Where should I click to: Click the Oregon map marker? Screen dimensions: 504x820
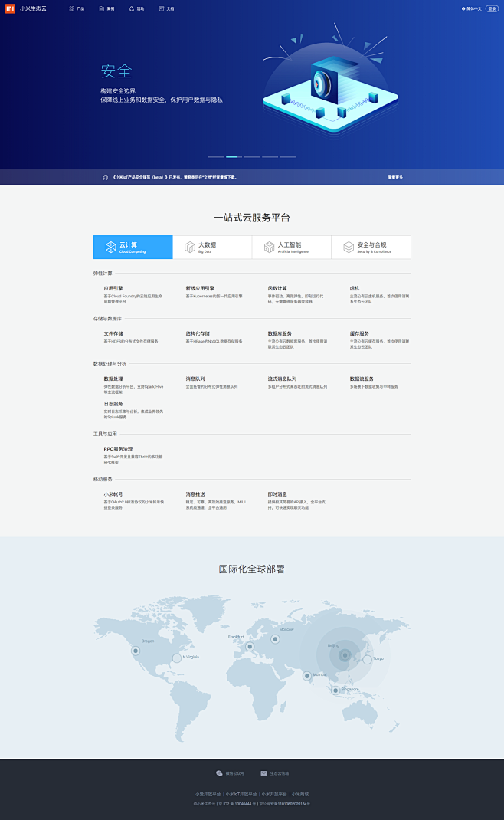(136, 651)
